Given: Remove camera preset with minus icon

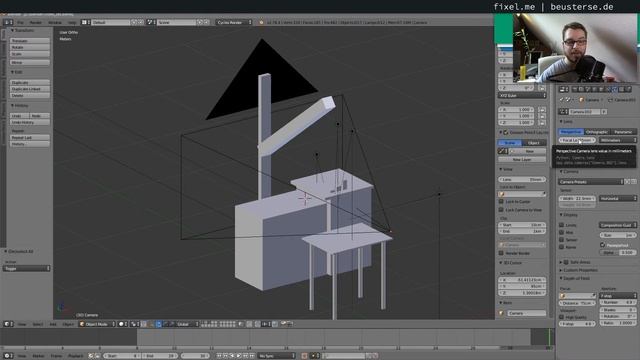Looking at the screenshot, I should pyautogui.click(x=633, y=182).
